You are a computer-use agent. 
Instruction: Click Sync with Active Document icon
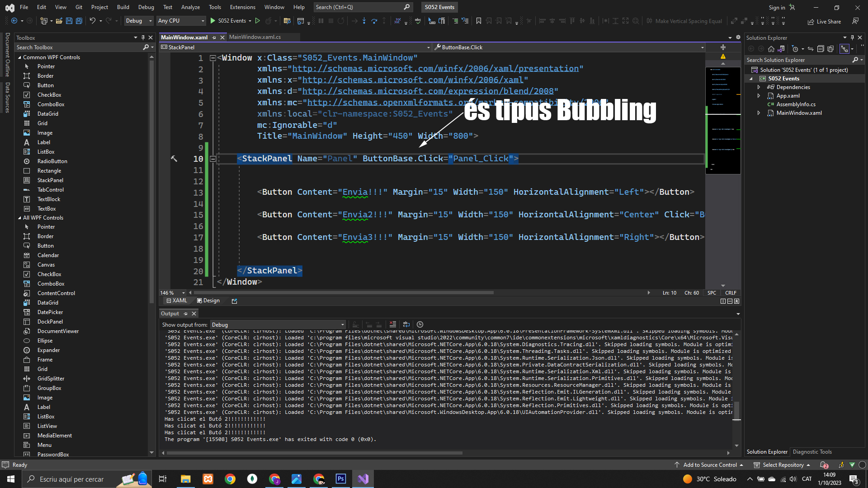click(811, 49)
